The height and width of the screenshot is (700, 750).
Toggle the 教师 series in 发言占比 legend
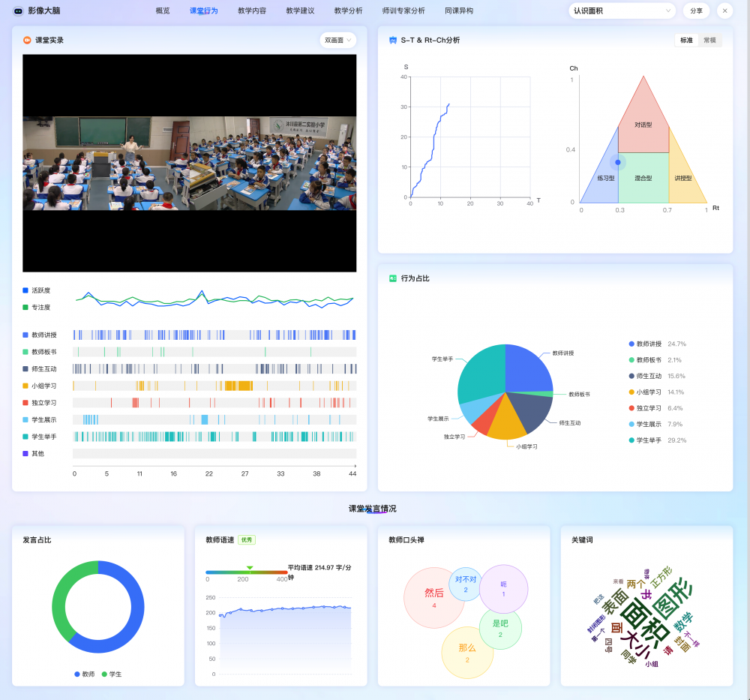pyautogui.click(x=84, y=674)
